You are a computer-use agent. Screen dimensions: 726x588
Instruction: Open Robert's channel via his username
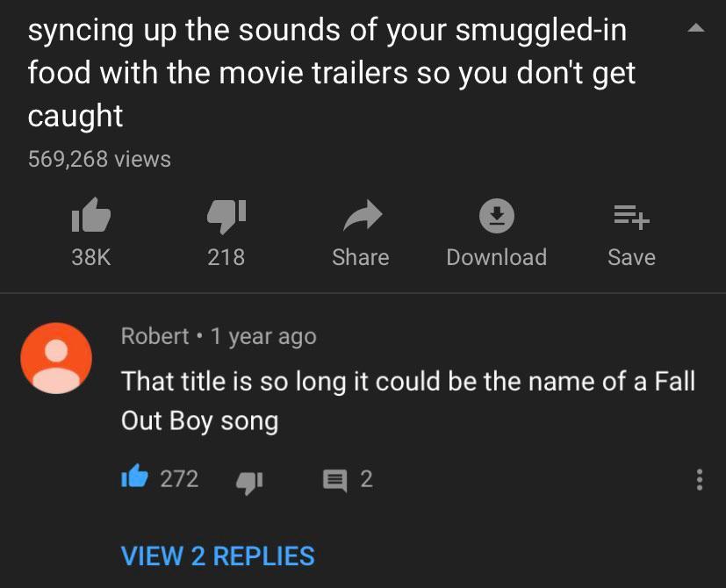click(155, 336)
